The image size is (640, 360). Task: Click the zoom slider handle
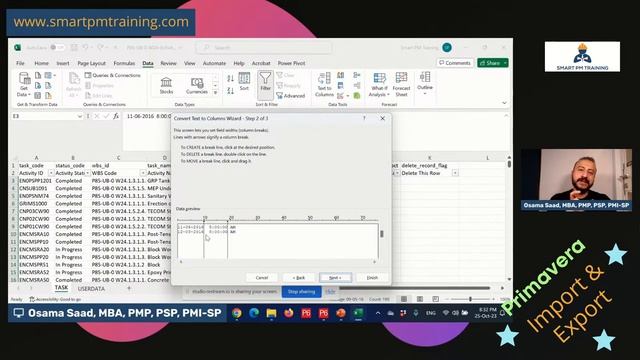click(470, 299)
